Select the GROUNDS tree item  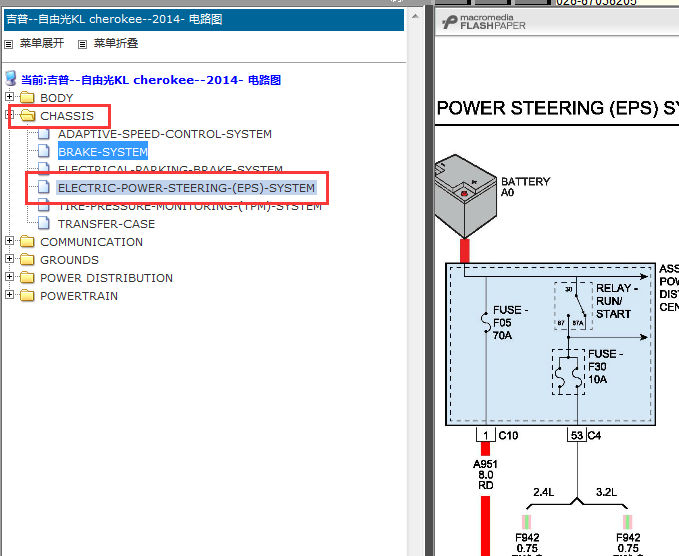coord(69,260)
